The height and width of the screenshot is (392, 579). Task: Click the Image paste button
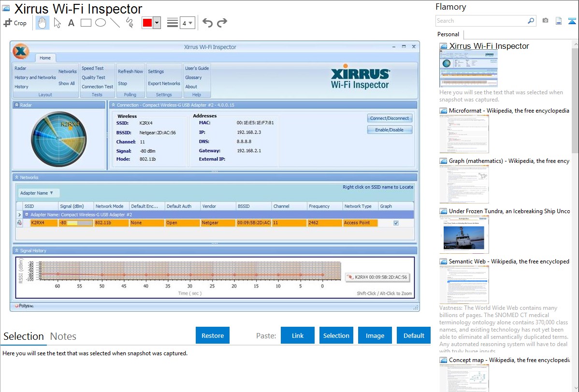coord(375,335)
